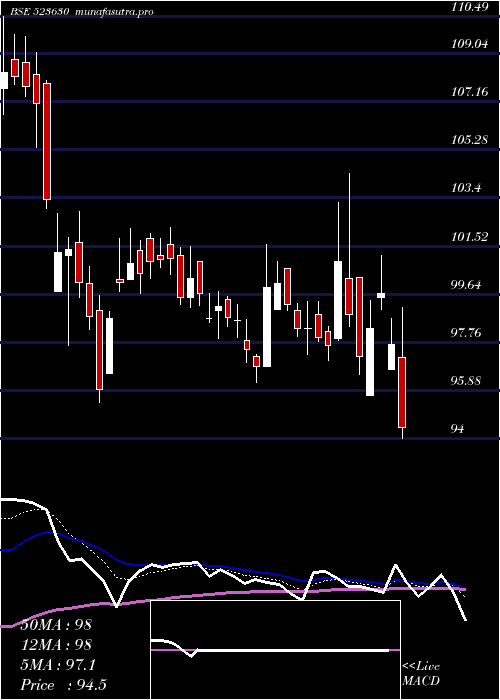This screenshot has height=700, width=500.
Task: Click the 99.64 price axis label
Action: tap(467, 284)
